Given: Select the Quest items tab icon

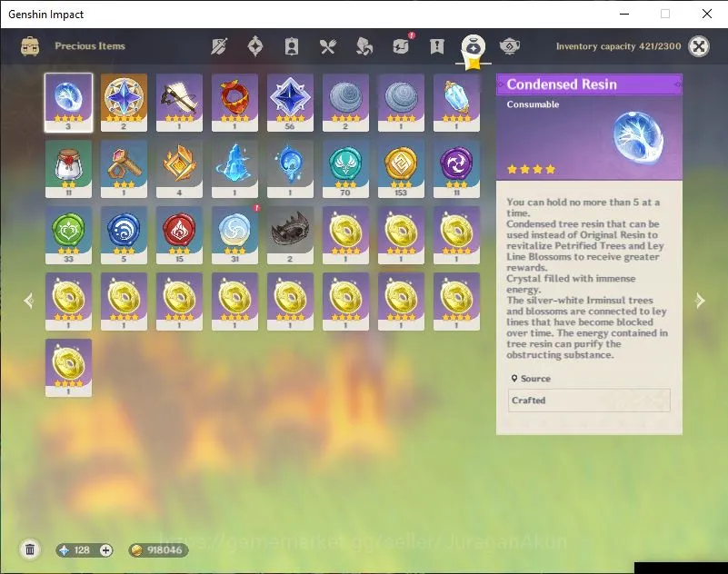Looking at the screenshot, I should pyautogui.click(x=437, y=46).
